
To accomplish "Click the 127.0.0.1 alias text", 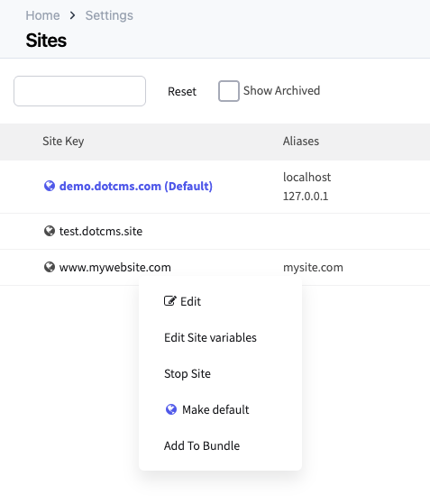I will tap(306, 196).
